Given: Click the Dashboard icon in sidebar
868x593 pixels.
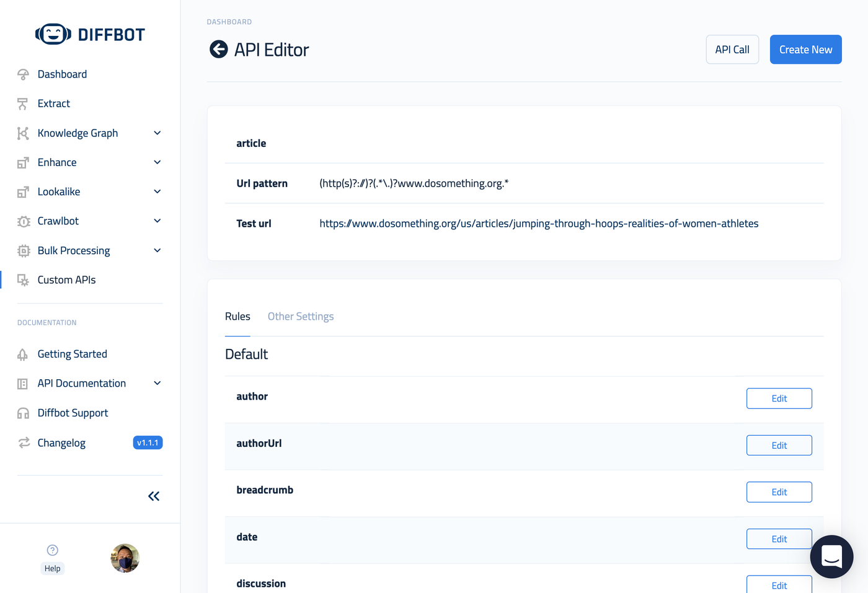Looking at the screenshot, I should [x=23, y=74].
